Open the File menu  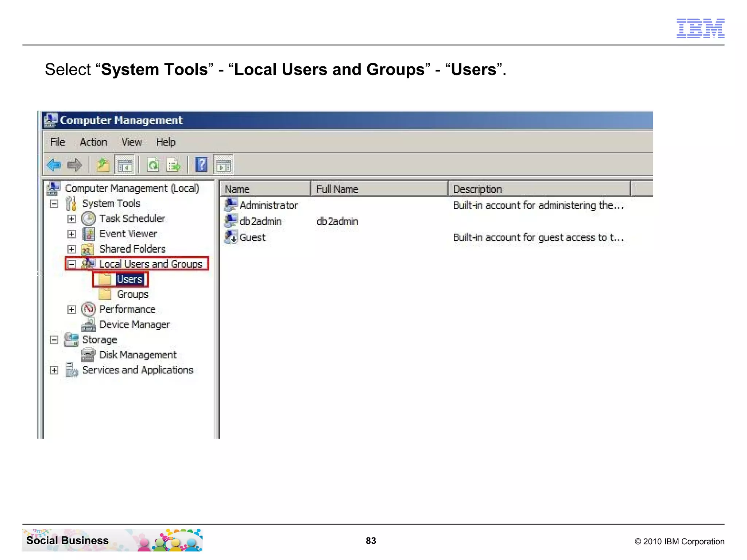(58, 142)
